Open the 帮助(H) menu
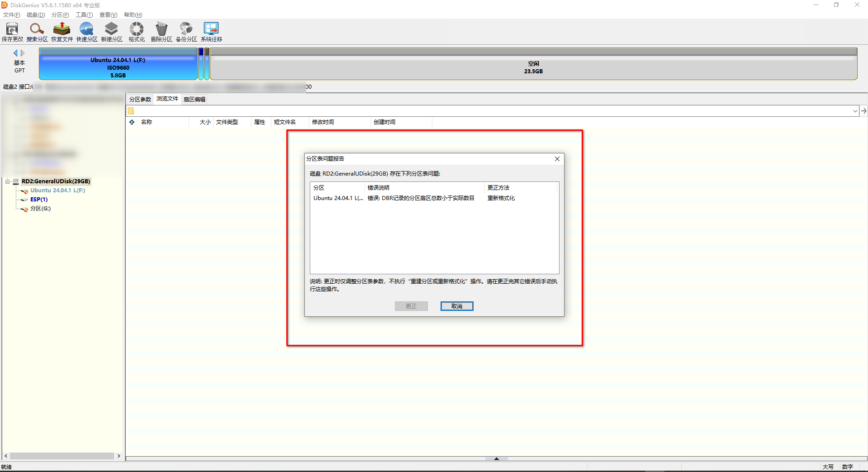The height and width of the screenshot is (472, 868). 133,15
